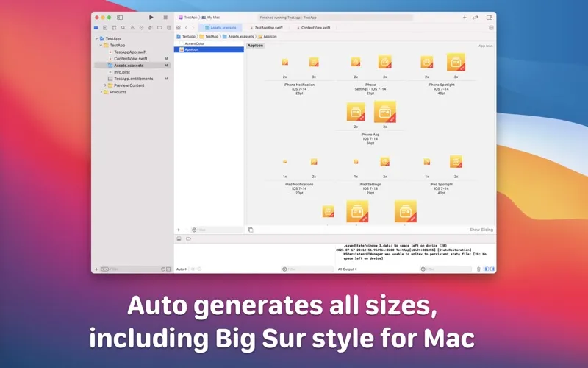
Task: Toggle the recent files clock filter in navigator
Action: 163,269
